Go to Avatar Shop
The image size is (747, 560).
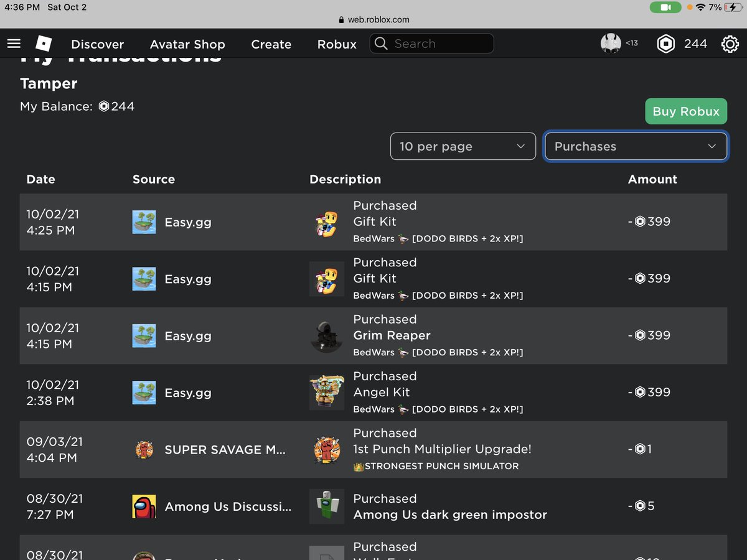click(187, 44)
